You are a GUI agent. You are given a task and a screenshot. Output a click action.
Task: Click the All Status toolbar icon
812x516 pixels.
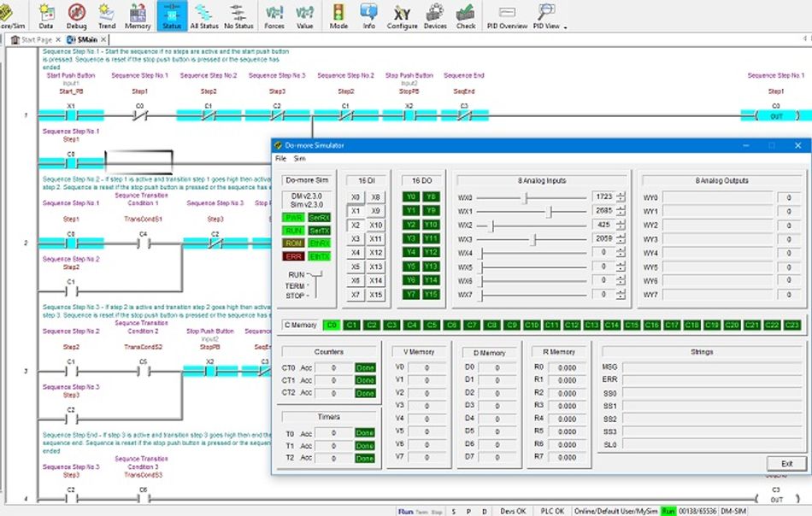click(x=203, y=14)
